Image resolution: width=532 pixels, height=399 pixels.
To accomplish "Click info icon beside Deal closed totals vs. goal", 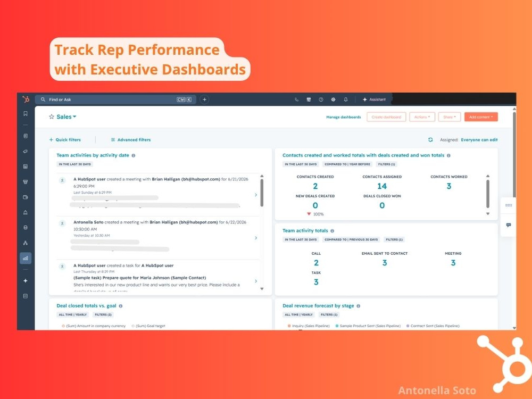I will coord(120,306).
